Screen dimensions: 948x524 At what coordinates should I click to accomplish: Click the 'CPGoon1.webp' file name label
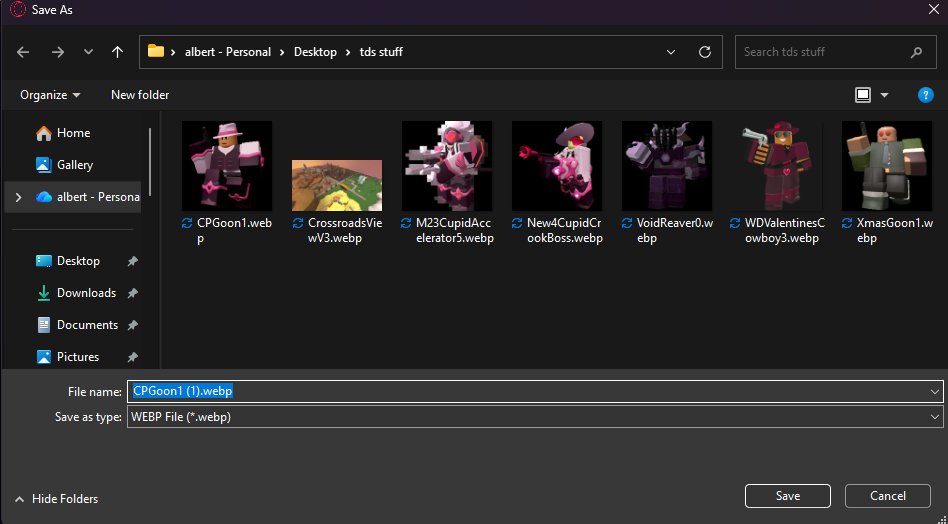235,230
